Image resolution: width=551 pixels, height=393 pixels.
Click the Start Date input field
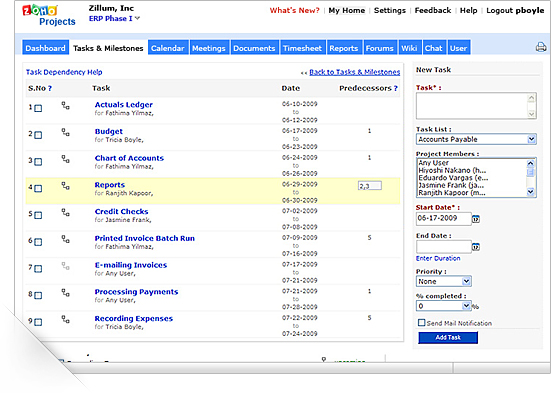[x=443, y=218]
